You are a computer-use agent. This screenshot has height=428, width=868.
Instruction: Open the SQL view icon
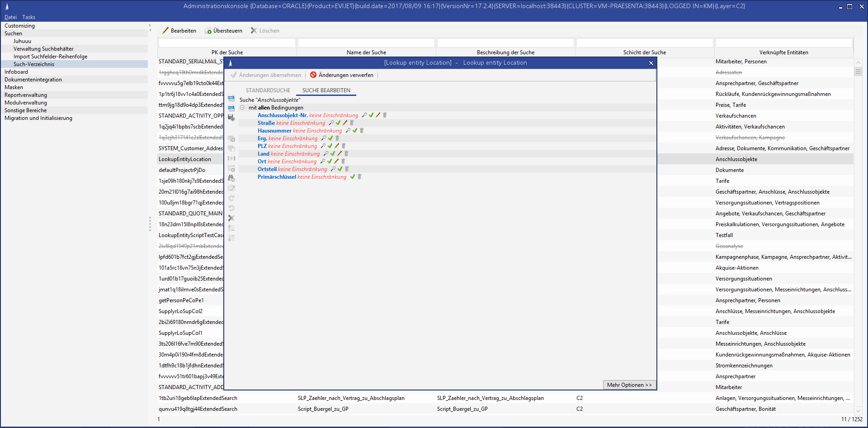[231, 108]
